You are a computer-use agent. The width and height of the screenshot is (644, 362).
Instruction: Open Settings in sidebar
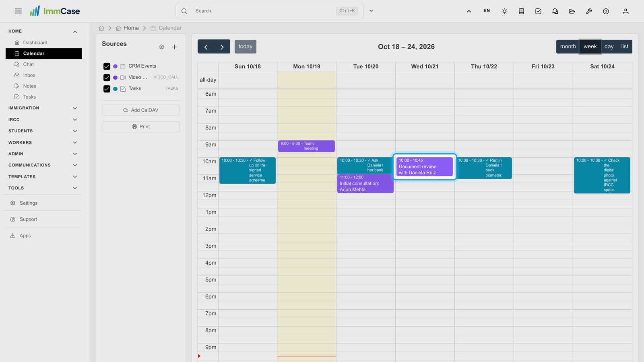click(x=43, y=203)
